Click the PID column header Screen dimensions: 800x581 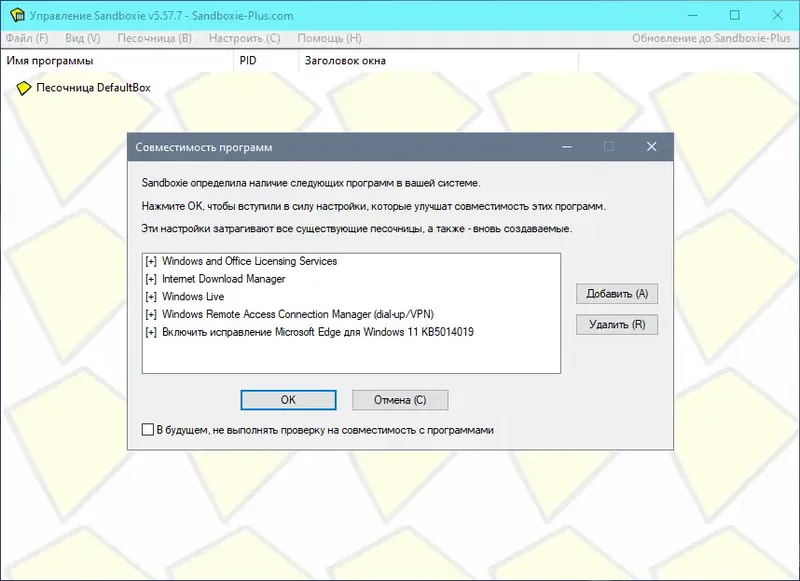pyautogui.click(x=266, y=61)
